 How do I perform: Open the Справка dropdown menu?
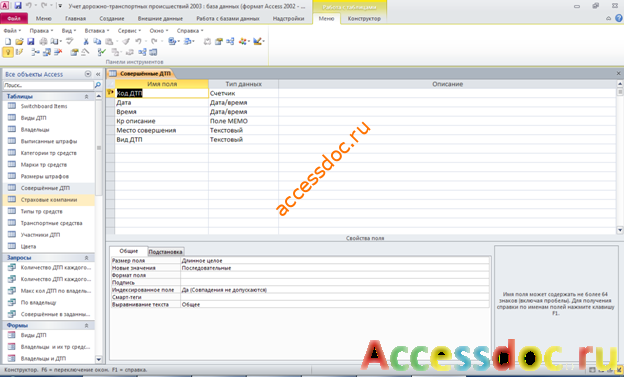189,31
